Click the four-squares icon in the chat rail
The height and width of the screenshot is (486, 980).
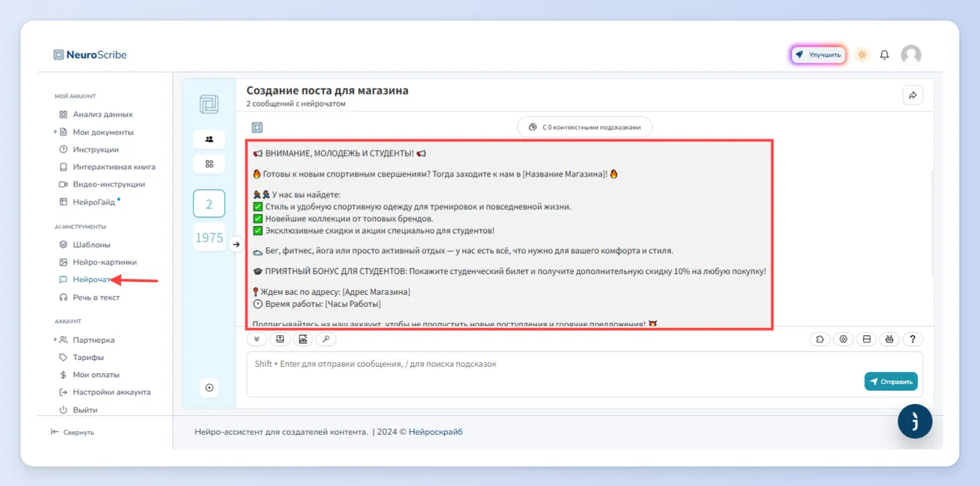[209, 164]
